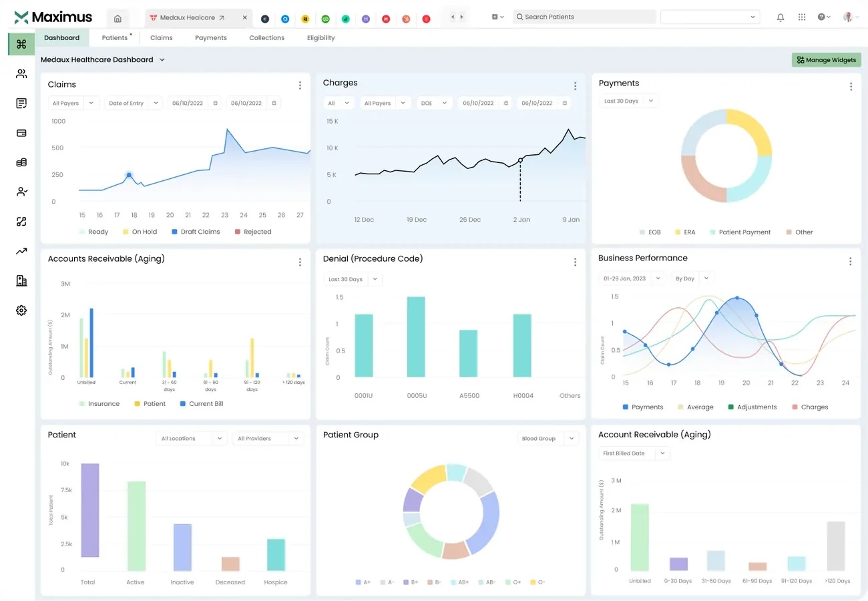Screen dimensions: 868x601
Task: Open the By Day dropdown
Action: pos(692,278)
